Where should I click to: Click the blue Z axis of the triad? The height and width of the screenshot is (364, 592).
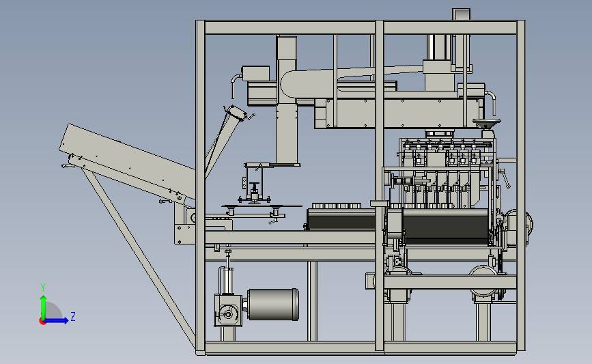(57, 320)
